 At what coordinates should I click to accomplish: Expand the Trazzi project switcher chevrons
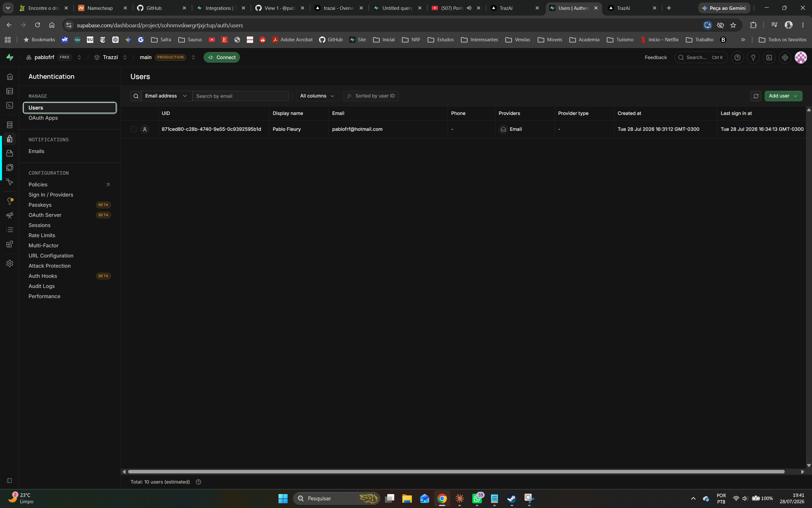point(125,57)
